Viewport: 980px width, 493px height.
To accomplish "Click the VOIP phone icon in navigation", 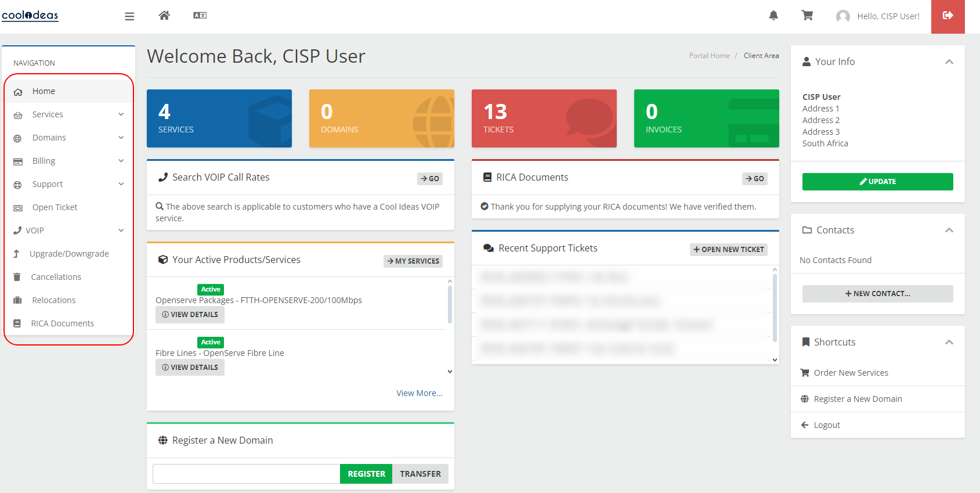I will pyautogui.click(x=17, y=231).
